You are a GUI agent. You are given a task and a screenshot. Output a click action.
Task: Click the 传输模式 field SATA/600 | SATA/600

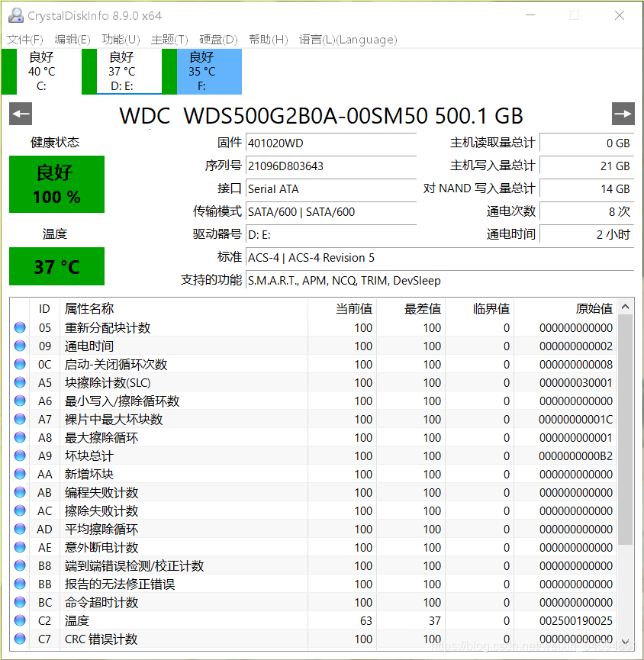(331, 211)
